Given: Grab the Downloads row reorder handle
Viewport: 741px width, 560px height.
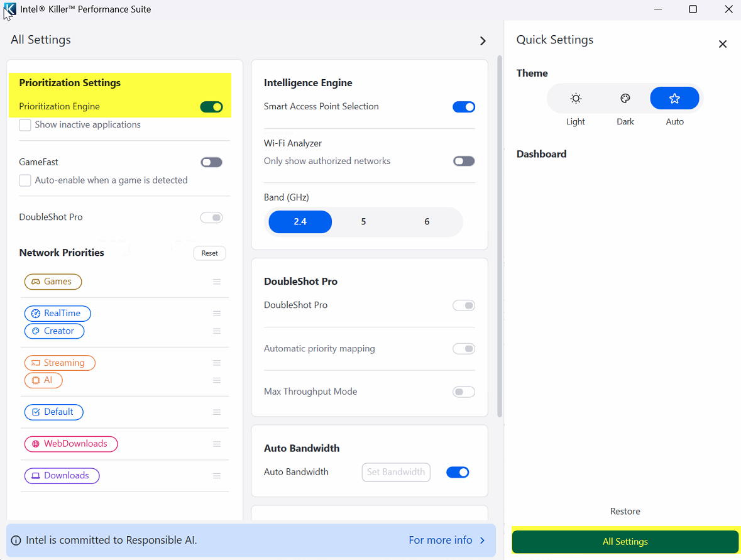Looking at the screenshot, I should [217, 476].
